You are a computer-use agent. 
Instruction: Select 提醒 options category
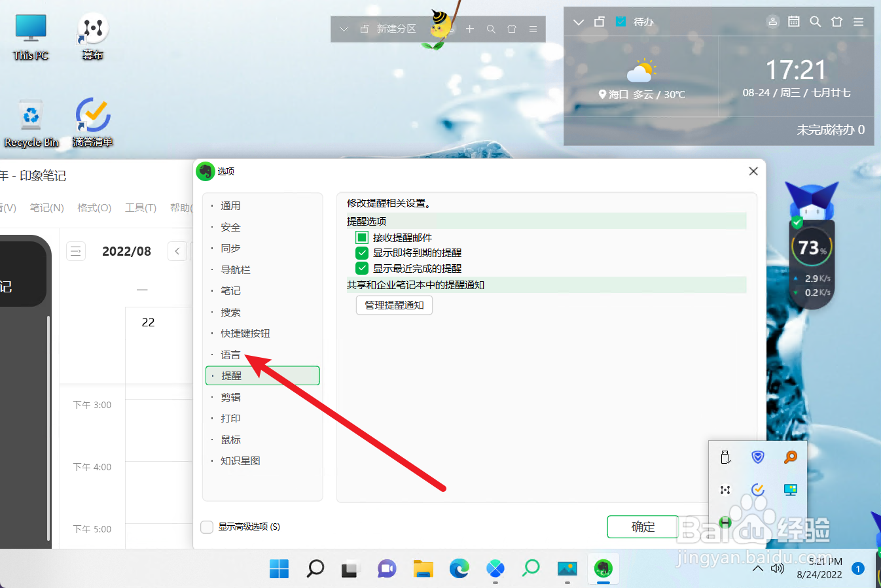pos(262,375)
